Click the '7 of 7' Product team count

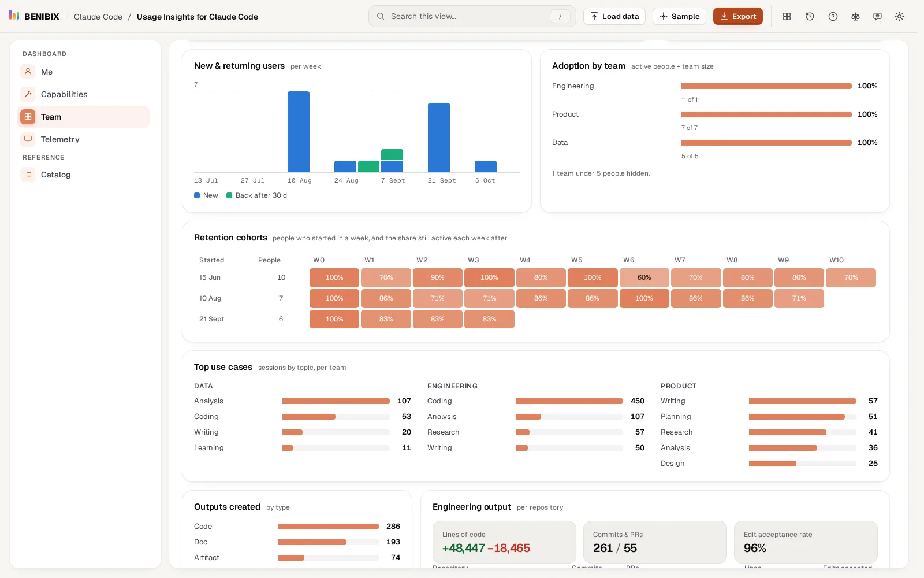690,128
